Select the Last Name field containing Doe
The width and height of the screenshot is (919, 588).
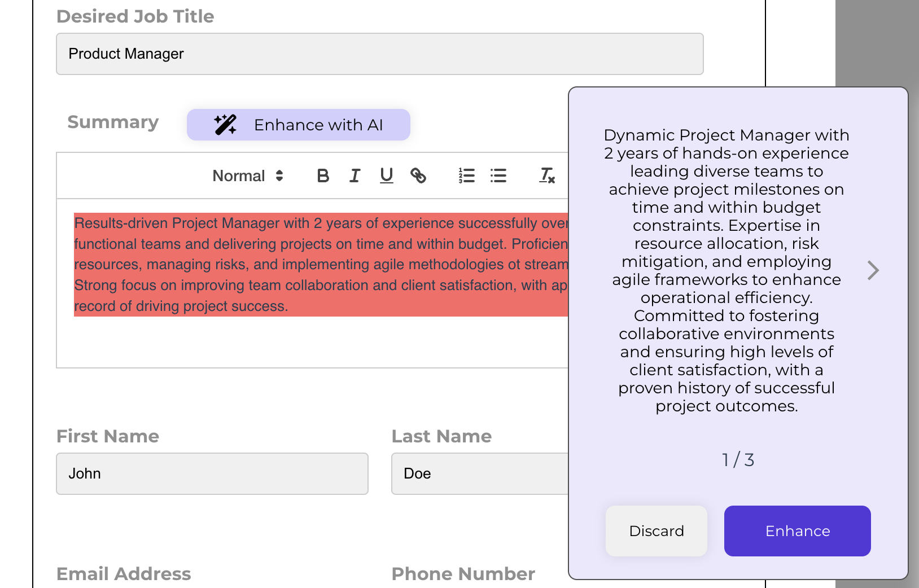[x=480, y=474]
